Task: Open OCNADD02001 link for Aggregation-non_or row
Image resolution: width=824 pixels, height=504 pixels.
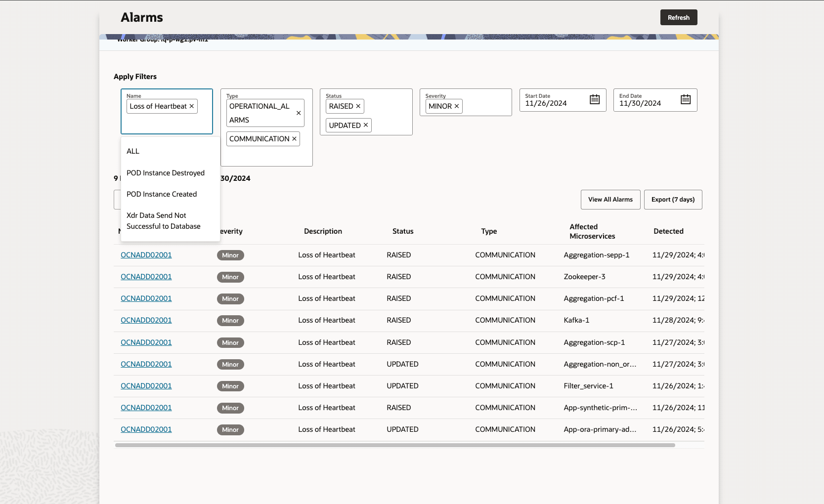Action: (146, 364)
